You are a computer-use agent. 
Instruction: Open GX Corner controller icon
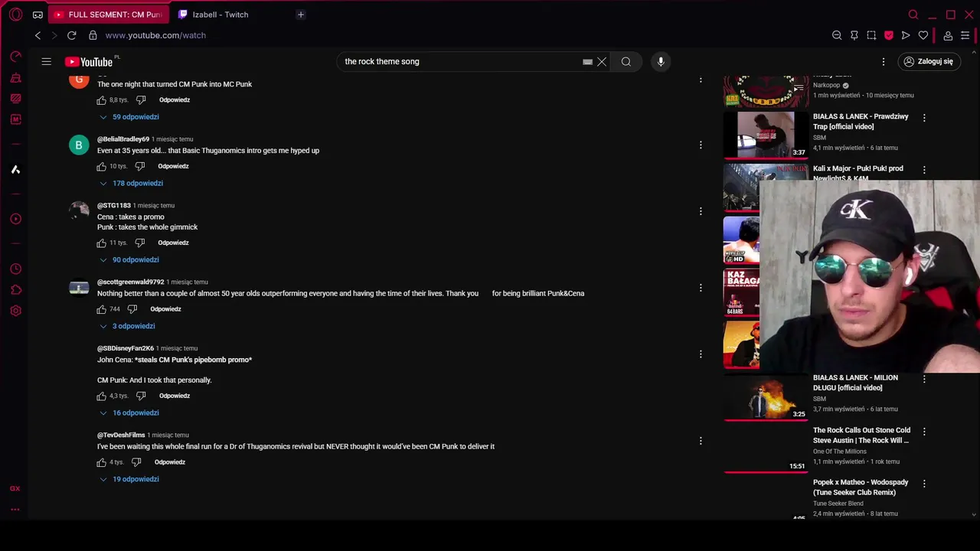tap(38, 15)
